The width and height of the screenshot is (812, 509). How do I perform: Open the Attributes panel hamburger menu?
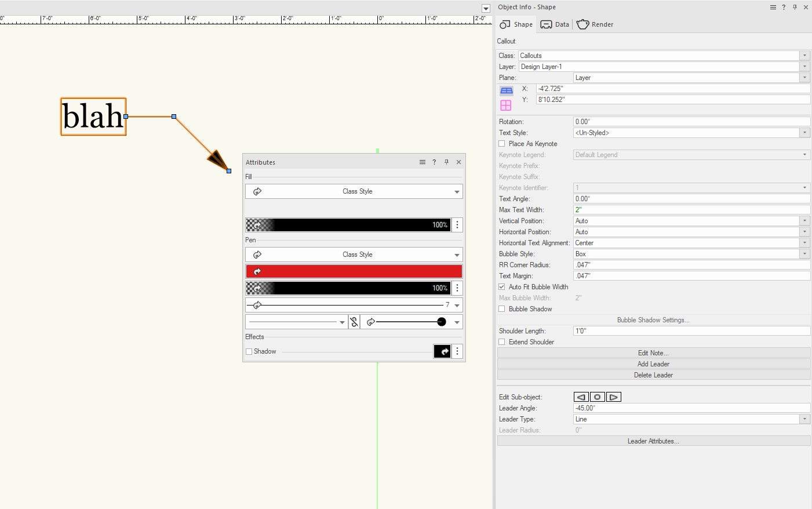pos(423,162)
